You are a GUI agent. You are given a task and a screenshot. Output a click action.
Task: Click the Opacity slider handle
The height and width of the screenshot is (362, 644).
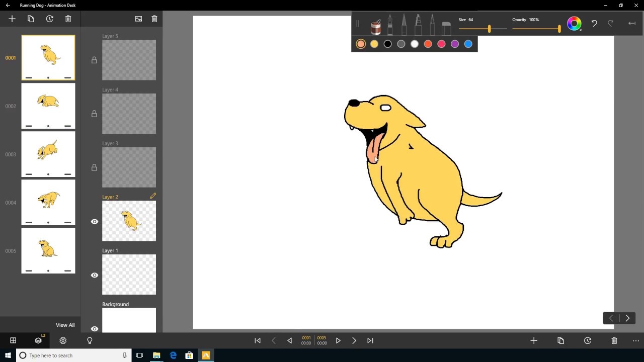click(x=559, y=29)
